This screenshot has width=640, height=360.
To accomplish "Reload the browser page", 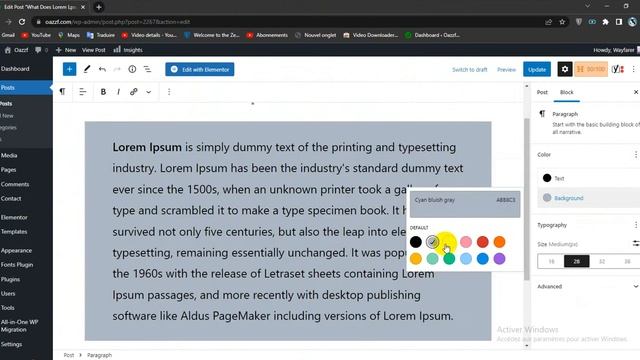I will click(x=22, y=22).
